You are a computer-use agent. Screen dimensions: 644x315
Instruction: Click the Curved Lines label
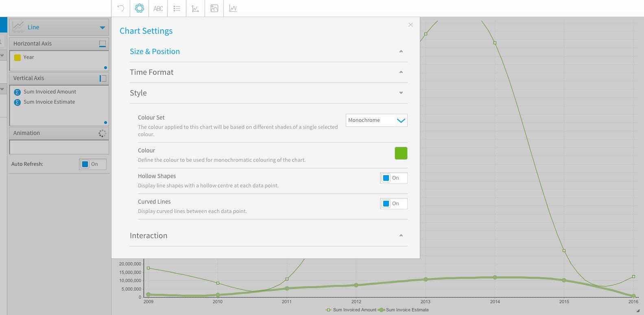[154, 202]
